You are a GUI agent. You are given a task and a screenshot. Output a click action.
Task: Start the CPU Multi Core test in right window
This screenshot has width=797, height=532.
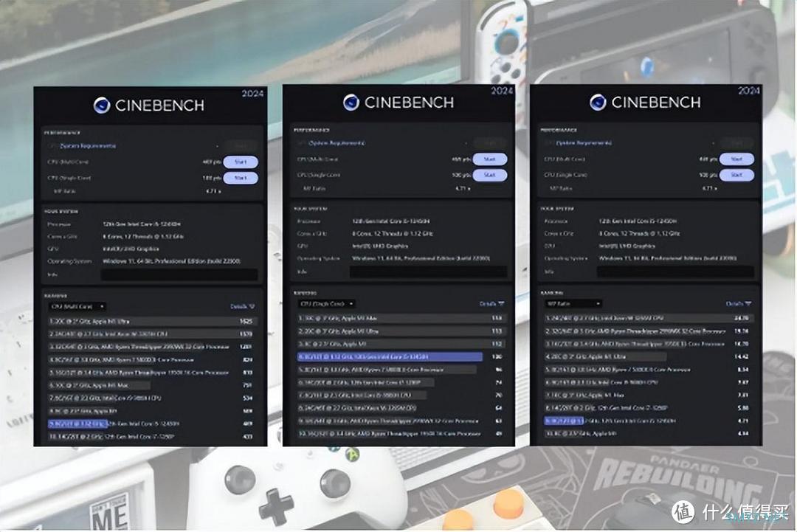(736, 159)
